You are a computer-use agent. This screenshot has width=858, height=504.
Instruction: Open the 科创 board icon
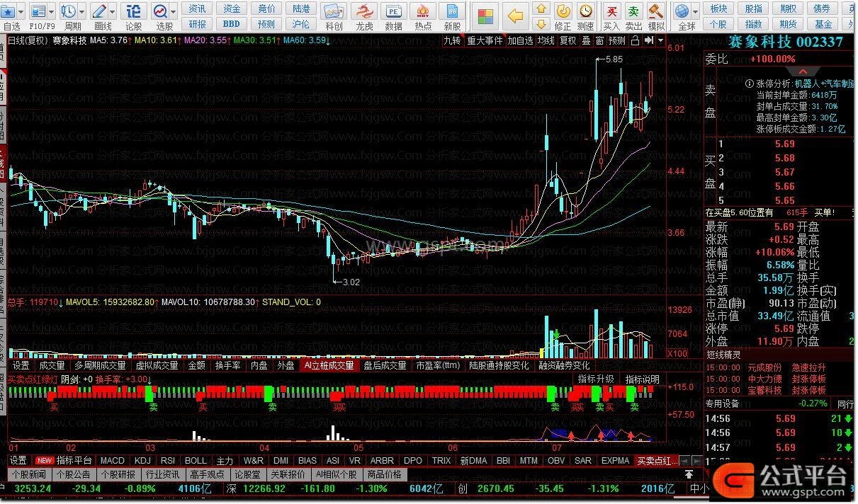coord(334,11)
